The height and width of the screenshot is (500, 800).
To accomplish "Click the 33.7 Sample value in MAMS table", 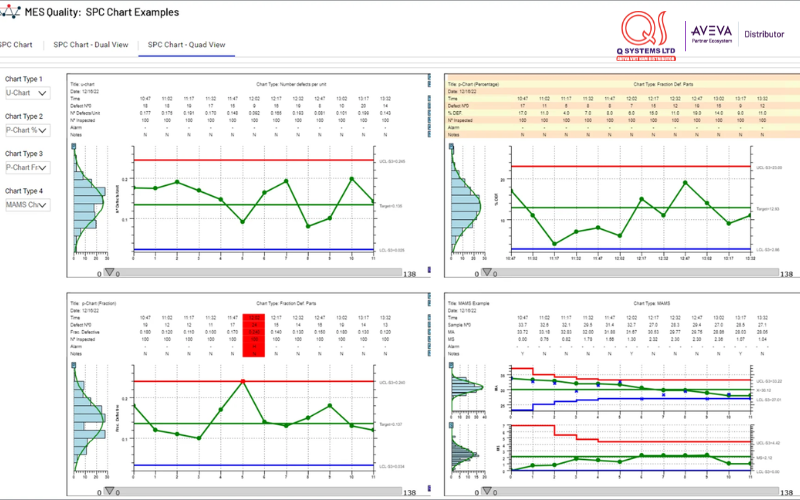I will [522, 324].
